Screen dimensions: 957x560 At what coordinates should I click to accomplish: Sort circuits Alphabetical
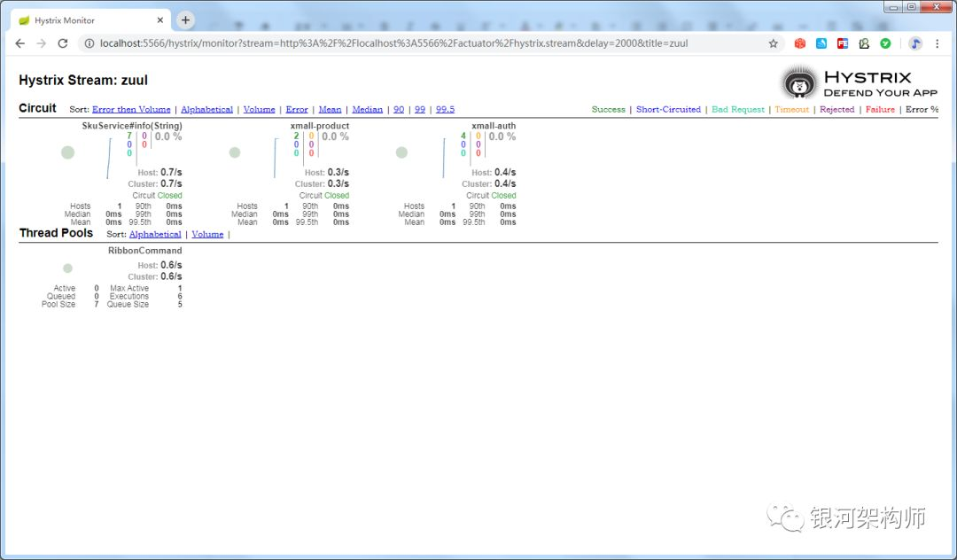206,109
